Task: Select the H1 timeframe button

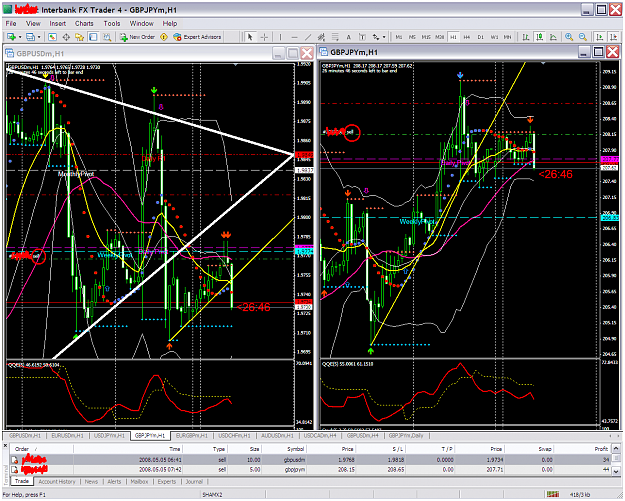Action: (x=453, y=37)
